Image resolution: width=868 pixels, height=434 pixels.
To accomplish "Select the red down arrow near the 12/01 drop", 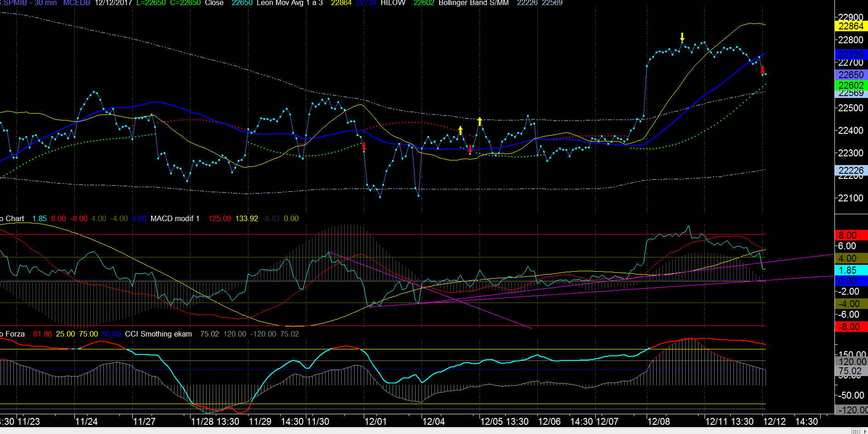I will [364, 146].
